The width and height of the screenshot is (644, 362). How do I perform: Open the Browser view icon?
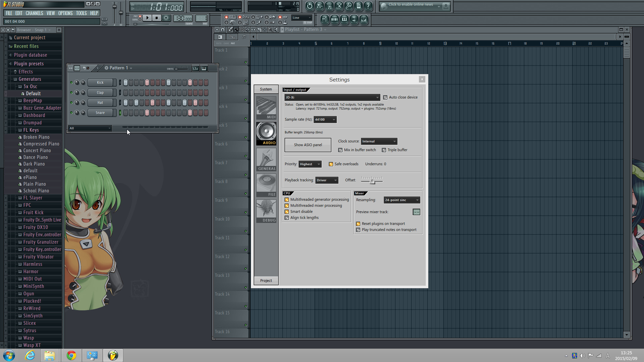(x=354, y=19)
